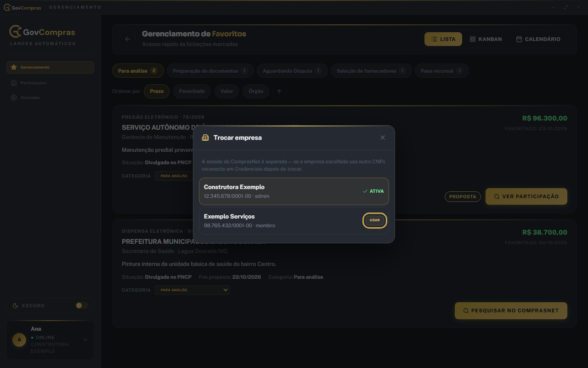Open the Para análise category dropdown

192,290
